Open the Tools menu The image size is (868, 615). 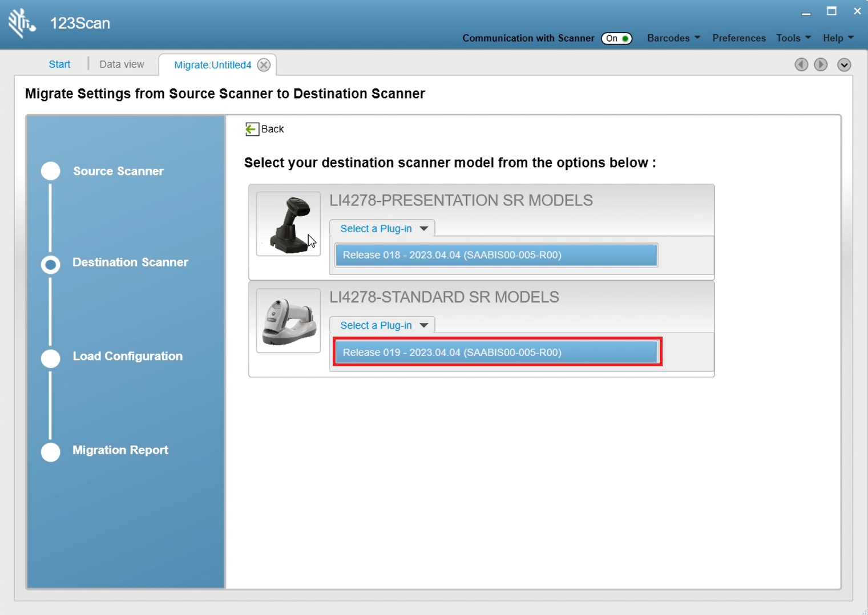[793, 38]
